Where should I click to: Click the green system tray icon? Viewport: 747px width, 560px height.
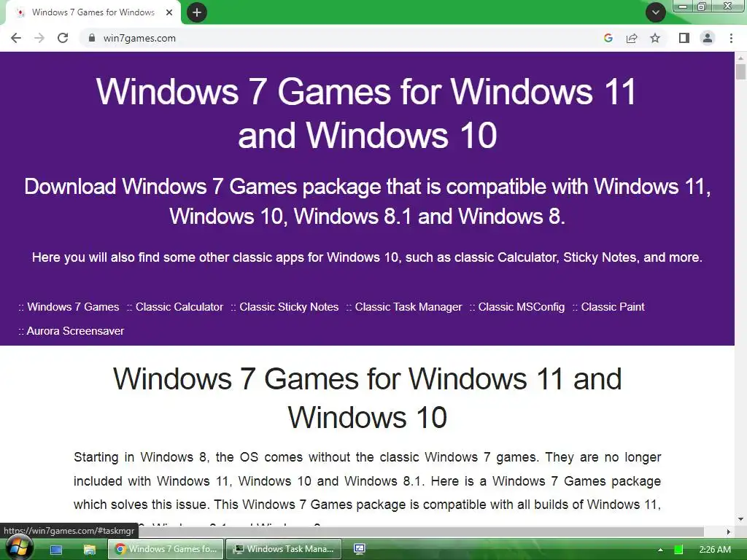point(679,550)
